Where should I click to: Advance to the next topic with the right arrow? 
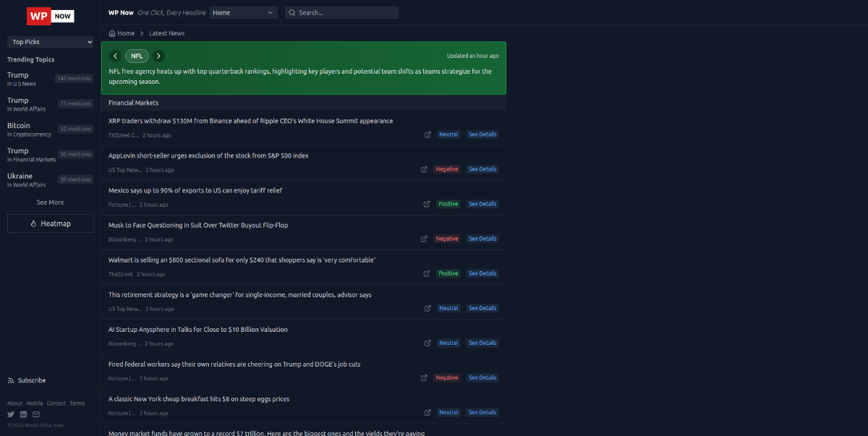coord(159,56)
